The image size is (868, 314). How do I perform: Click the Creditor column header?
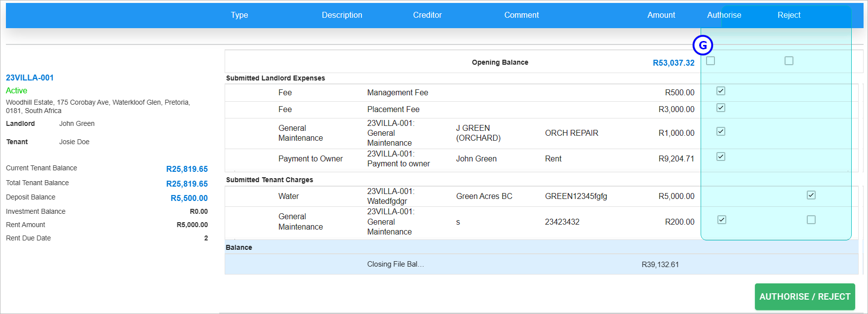(428, 15)
